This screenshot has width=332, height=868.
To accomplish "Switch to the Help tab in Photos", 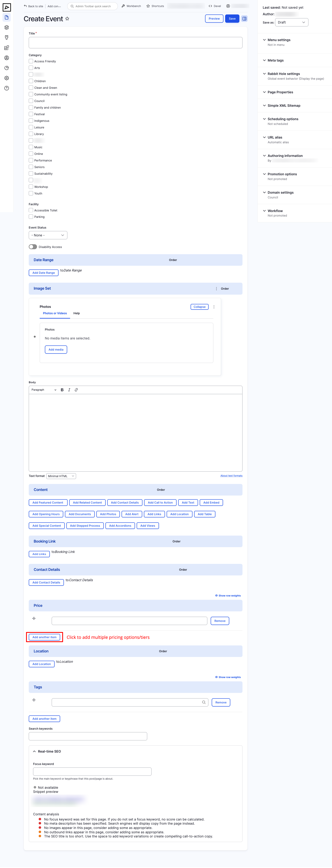I will [76, 313].
